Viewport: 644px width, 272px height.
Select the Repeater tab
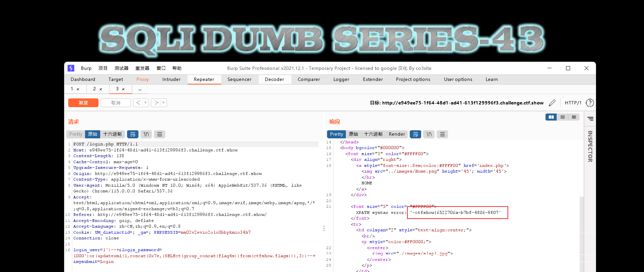tap(204, 80)
